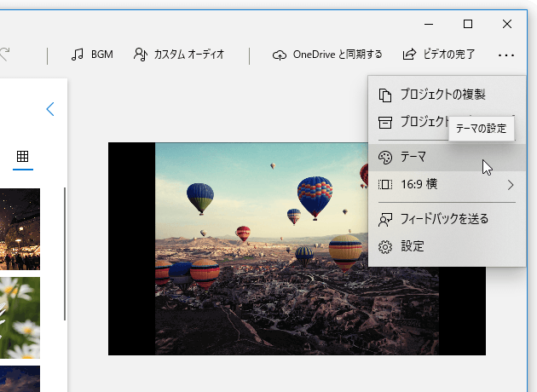Expand the 16:9 横 chevron arrow

pyautogui.click(x=511, y=185)
